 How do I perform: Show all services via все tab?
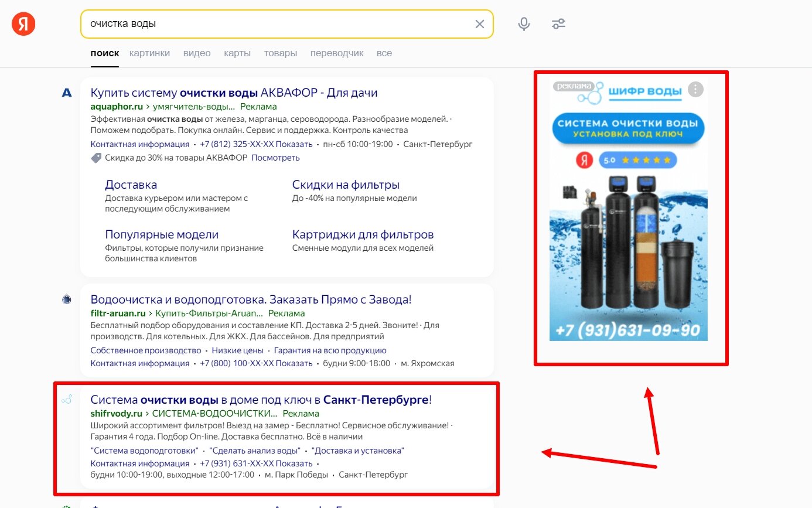(384, 53)
